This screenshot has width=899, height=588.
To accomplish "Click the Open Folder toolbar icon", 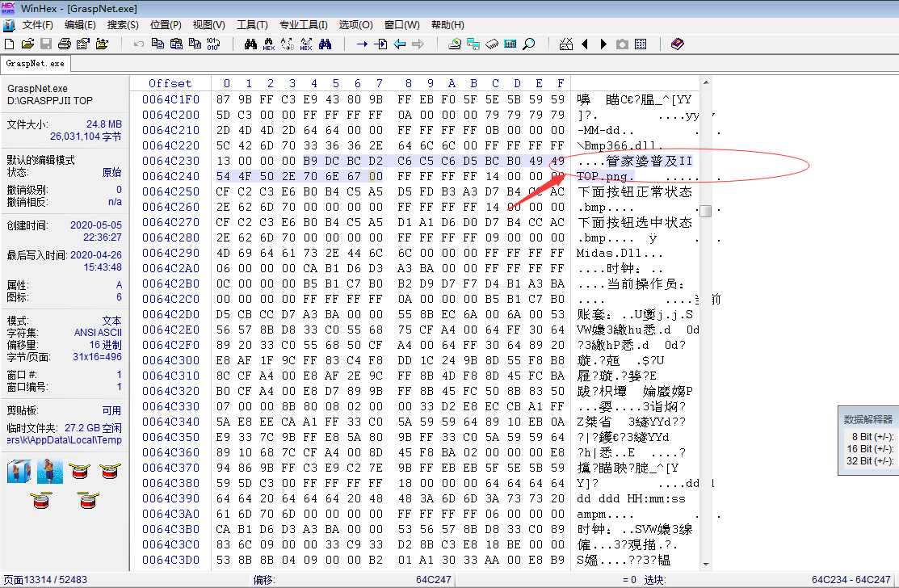I will tap(102, 44).
